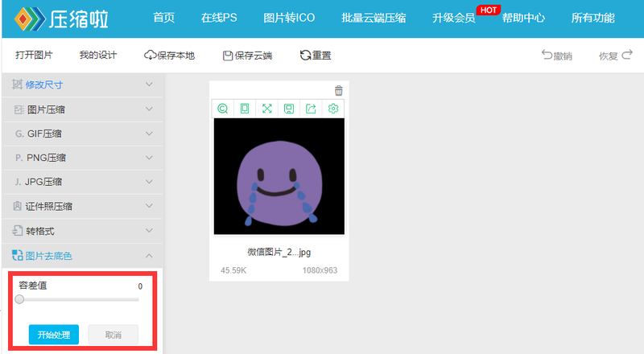The height and width of the screenshot is (354, 644).
Task: Expand the 图片压缩 section chevron
Action: (x=149, y=109)
